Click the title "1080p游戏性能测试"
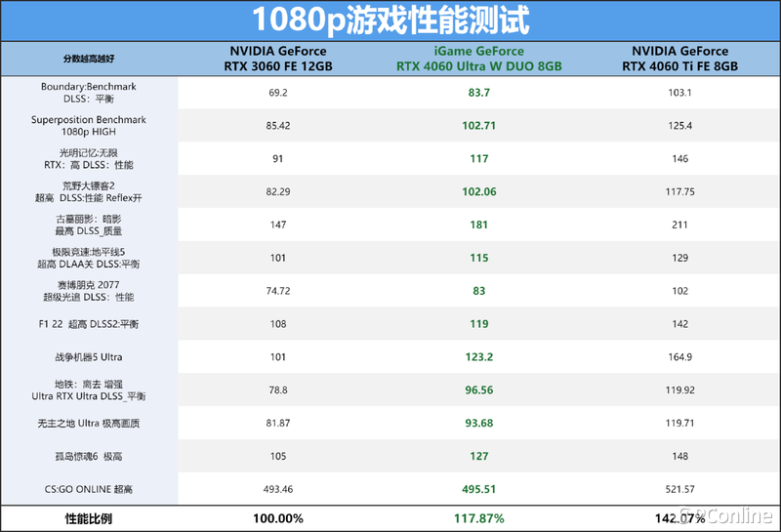The width and height of the screenshot is (781, 532). pyautogui.click(x=390, y=20)
